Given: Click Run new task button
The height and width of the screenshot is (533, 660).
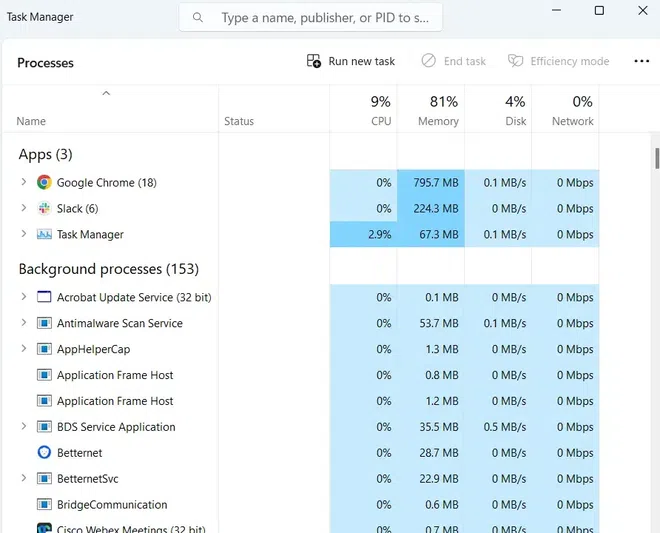Looking at the screenshot, I should click(x=351, y=61).
